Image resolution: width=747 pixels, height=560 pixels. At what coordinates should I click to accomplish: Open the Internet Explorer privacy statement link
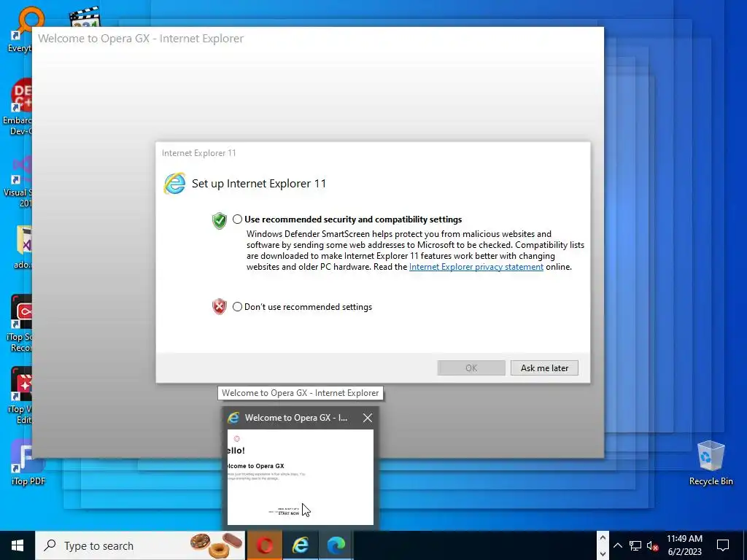pyautogui.click(x=476, y=267)
